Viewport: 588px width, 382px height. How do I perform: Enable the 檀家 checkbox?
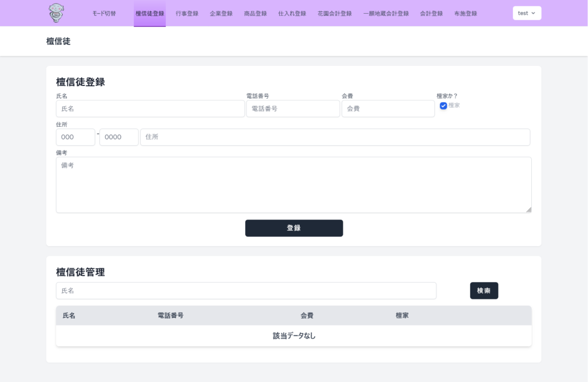[x=443, y=105]
